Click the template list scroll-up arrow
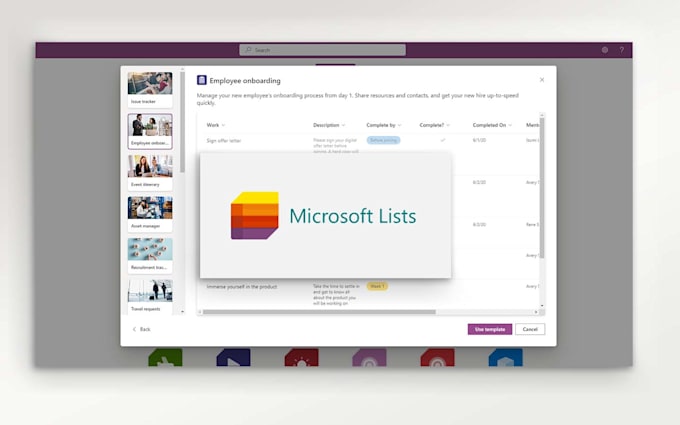Viewport: 680px width, 425px height. (x=182, y=69)
